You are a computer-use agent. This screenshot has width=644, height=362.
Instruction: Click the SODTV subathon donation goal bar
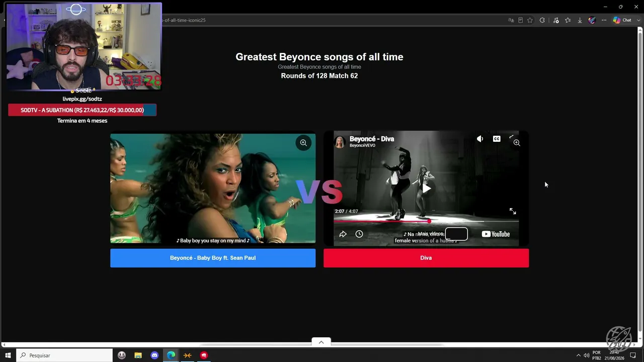pyautogui.click(x=82, y=110)
